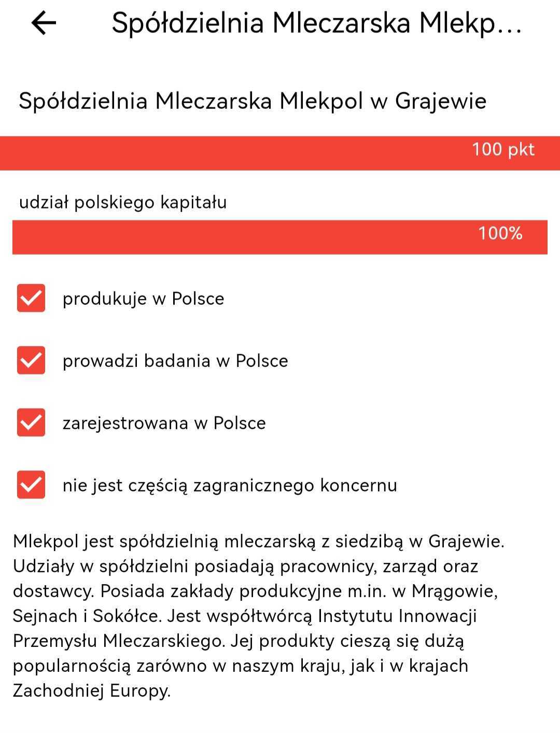Click the checkmark icon beside 'zarejestrowana w Polsce'
The image size is (560, 733).
pos(31,423)
